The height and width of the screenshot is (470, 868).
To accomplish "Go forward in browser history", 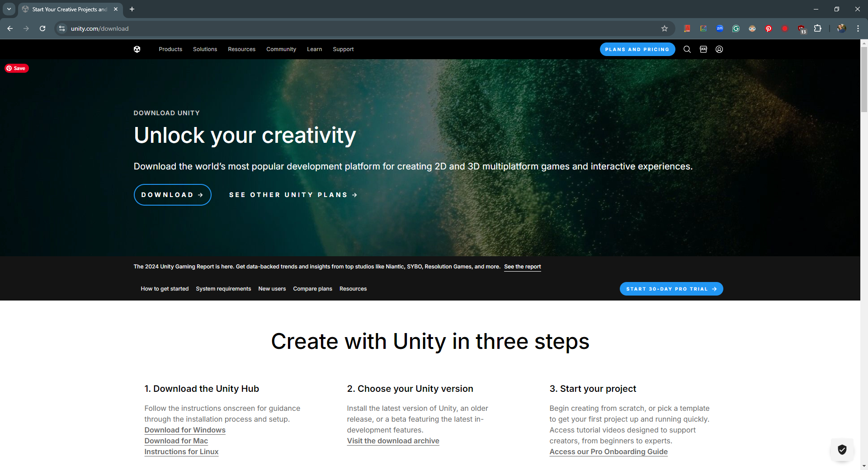I will coord(26,28).
